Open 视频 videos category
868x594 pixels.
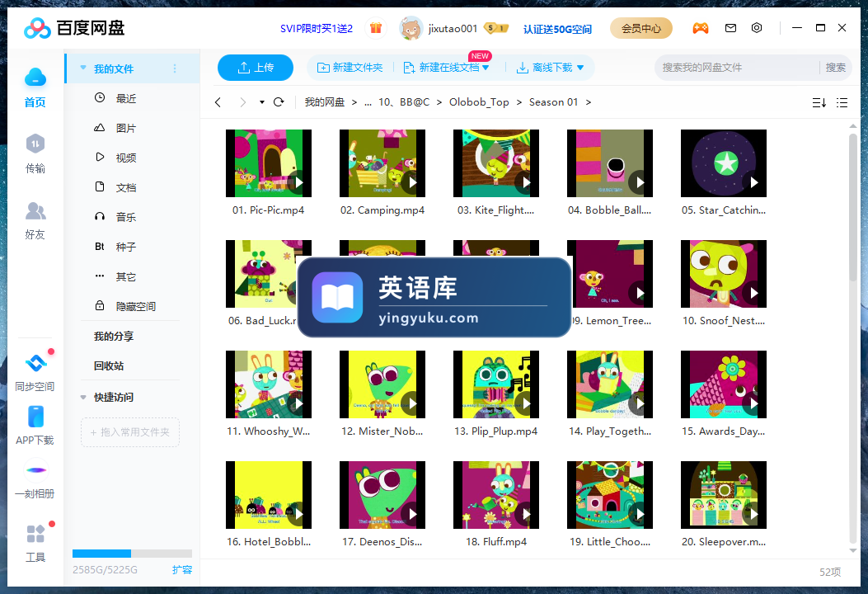point(125,158)
